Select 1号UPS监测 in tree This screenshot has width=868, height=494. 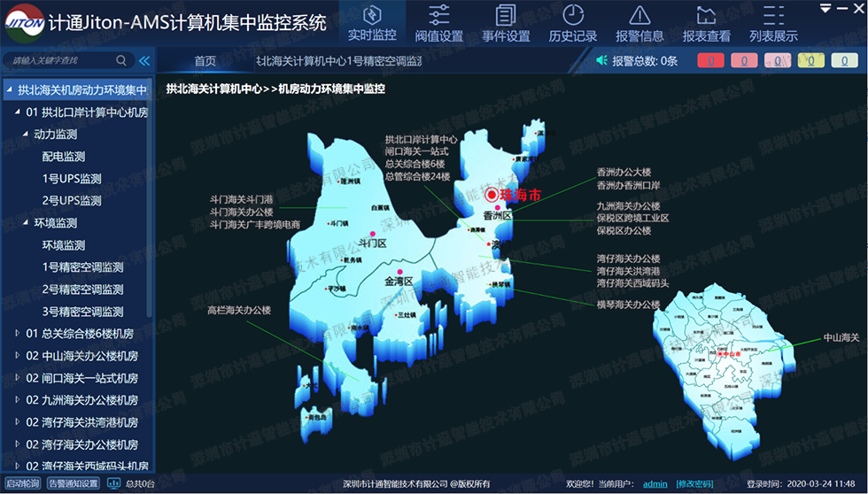(72, 179)
